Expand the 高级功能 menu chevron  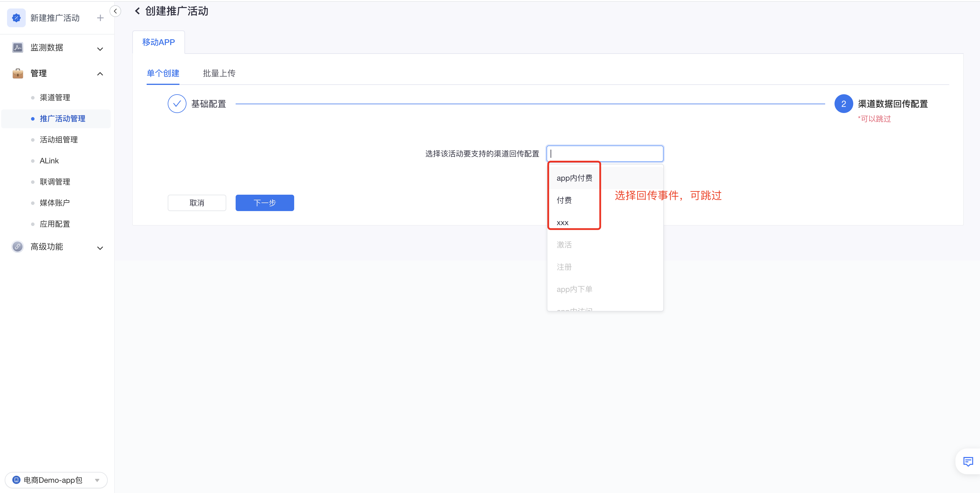tap(100, 248)
